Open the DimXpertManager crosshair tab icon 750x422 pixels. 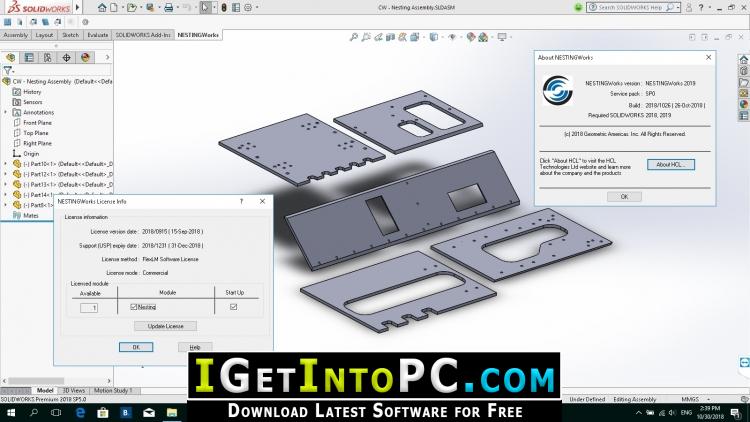[x=66, y=57]
